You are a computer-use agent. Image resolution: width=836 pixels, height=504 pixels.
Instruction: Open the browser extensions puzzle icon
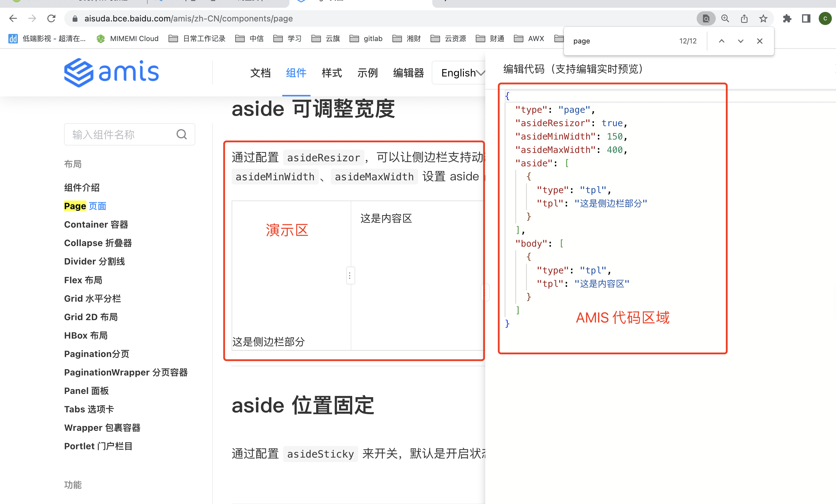(787, 18)
